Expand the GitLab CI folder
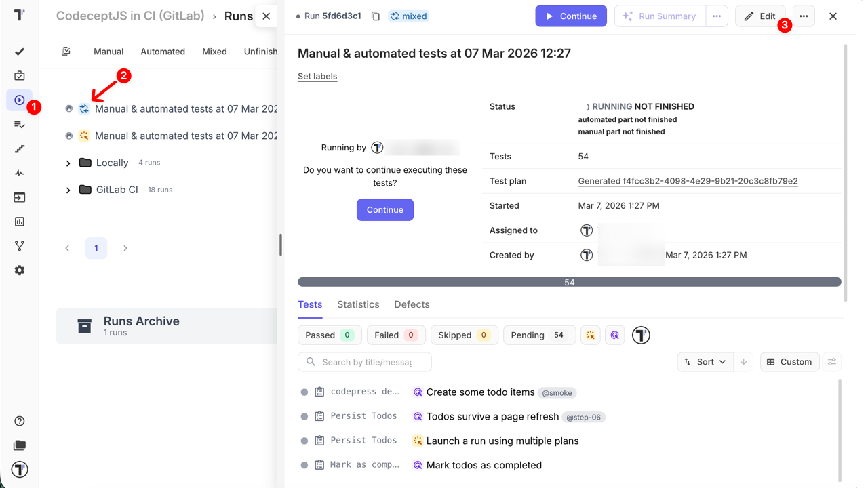 click(68, 190)
